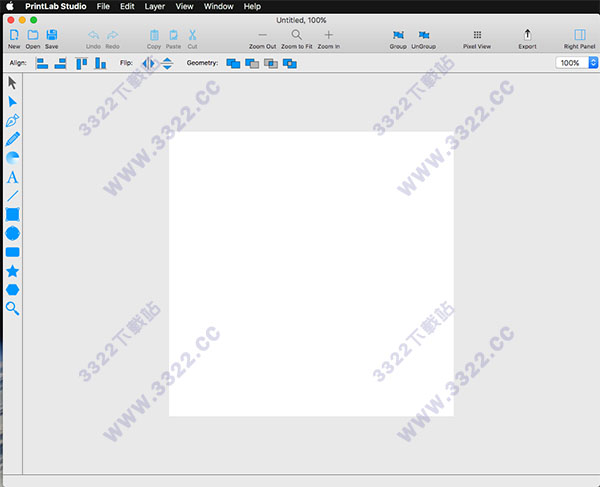Viewport: 600px width, 487px height.
Task: Open the File menu
Action: tap(103, 6)
